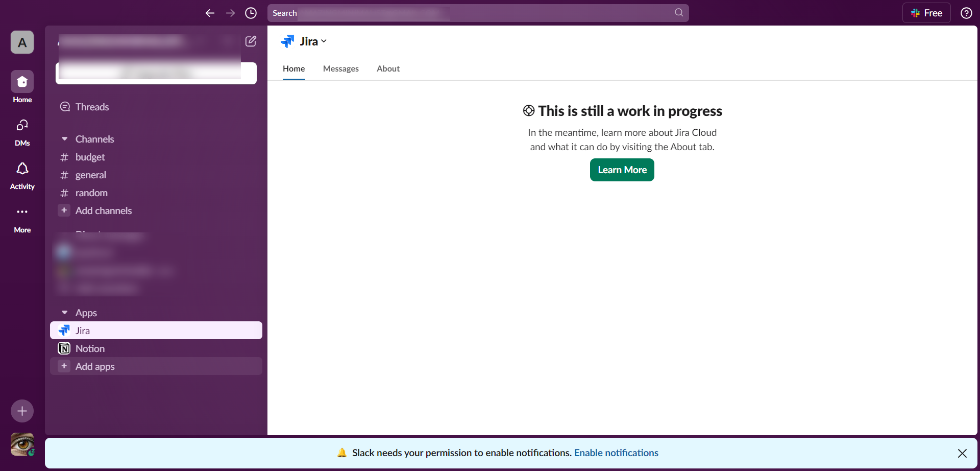This screenshot has width=980, height=471.
Task: Switch to the Messages tab
Action: click(341, 68)
